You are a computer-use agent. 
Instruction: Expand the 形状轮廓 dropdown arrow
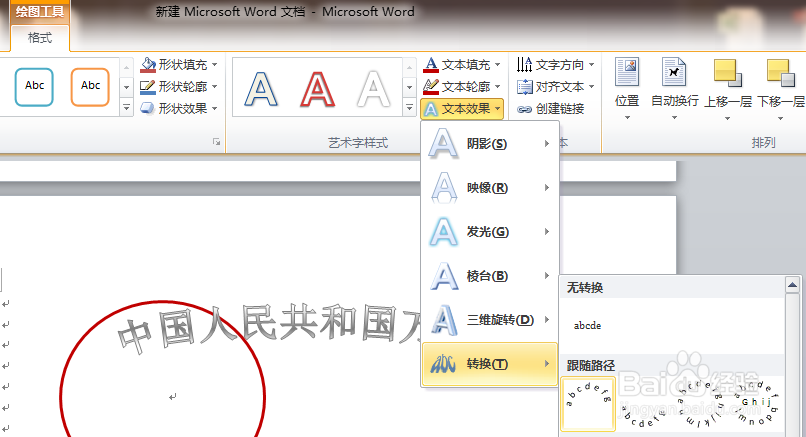click(x=214, y=87)
